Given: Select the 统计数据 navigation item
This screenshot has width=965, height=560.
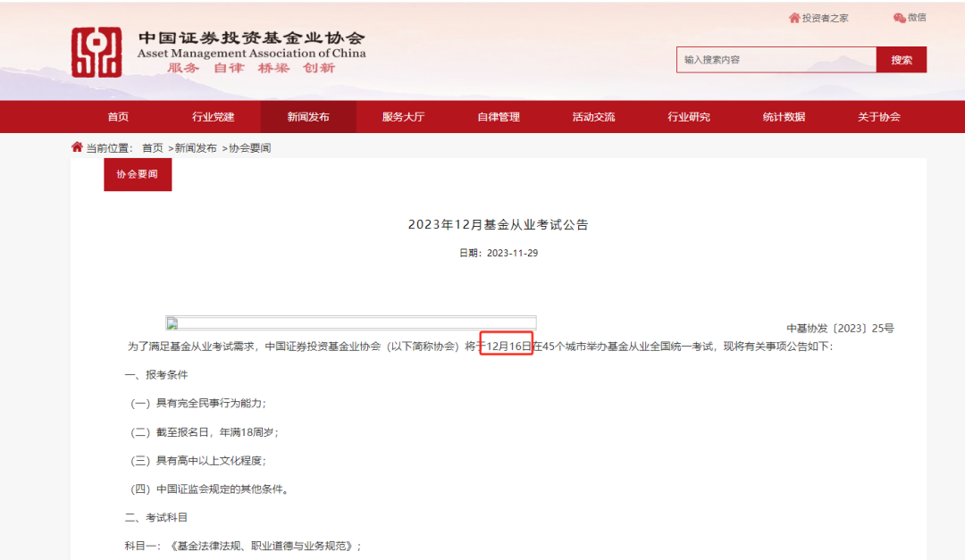Looking at the screenshot, I should tap(784, 117).
